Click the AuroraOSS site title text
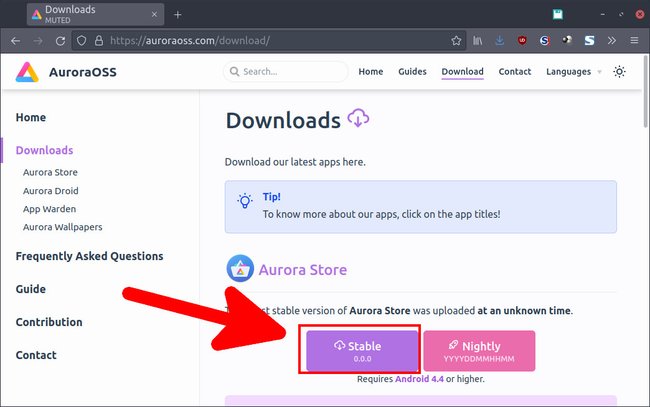The image size is (650, 407). tap(82, 72)
